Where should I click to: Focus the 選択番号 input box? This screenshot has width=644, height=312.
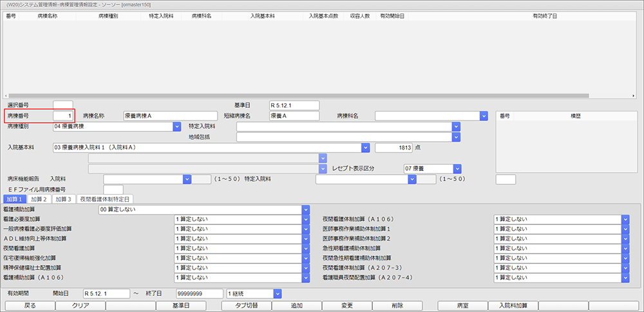tap(63, 104)
